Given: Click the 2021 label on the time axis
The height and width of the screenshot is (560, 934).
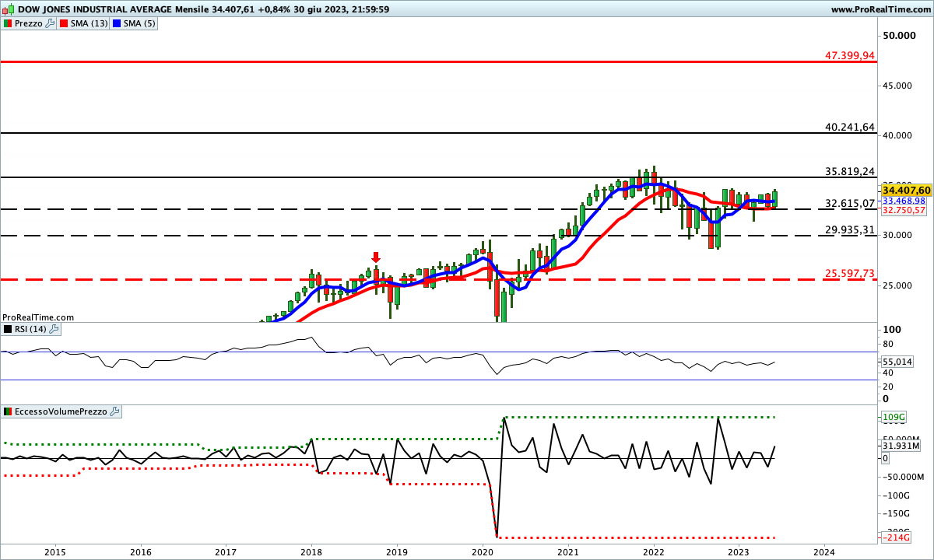Looking at the screenshot, I should [568, 552].
